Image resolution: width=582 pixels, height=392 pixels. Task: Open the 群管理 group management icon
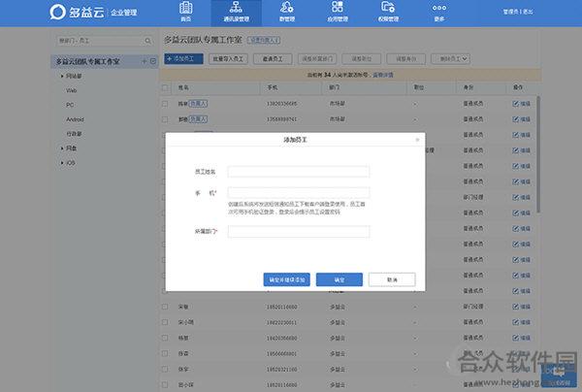click(x=286, y=12)
